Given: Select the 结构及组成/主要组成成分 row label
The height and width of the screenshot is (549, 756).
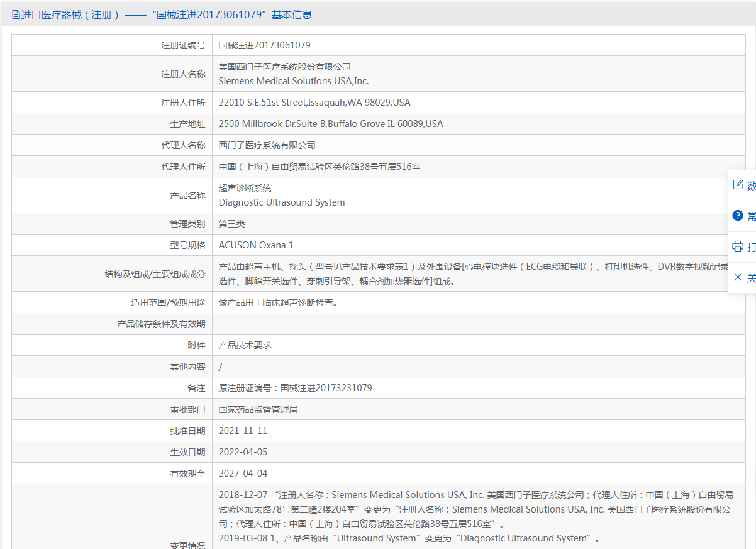Looking at the screenshot, I should pos(155,274).
